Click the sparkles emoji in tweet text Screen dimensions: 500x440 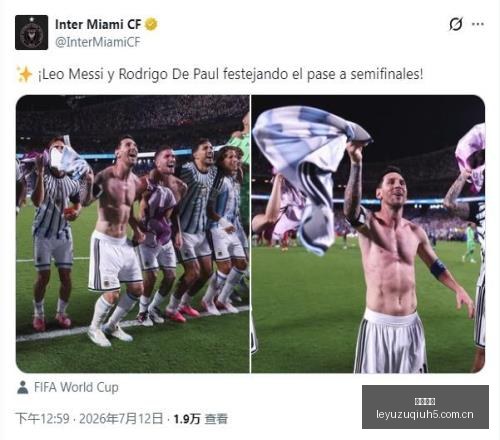[24, 74]
